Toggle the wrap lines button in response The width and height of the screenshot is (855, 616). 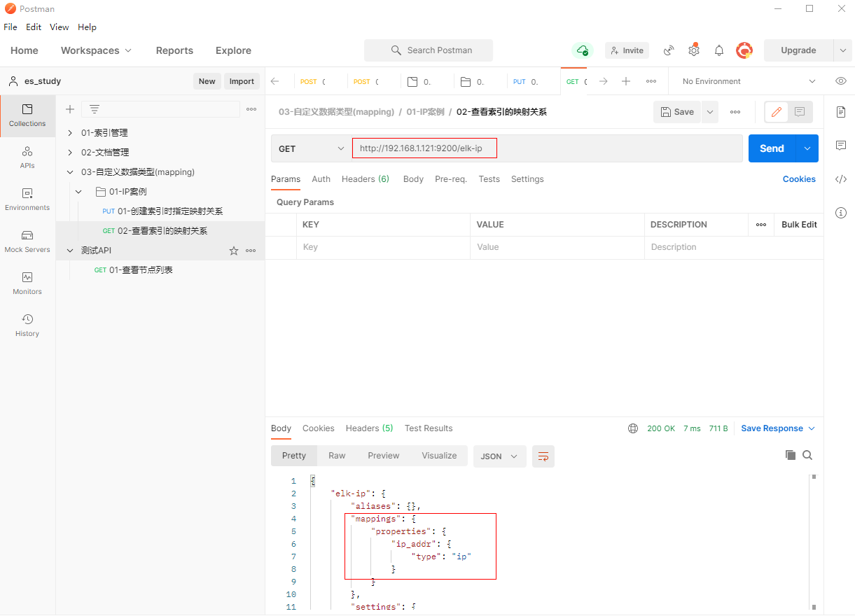543,456
